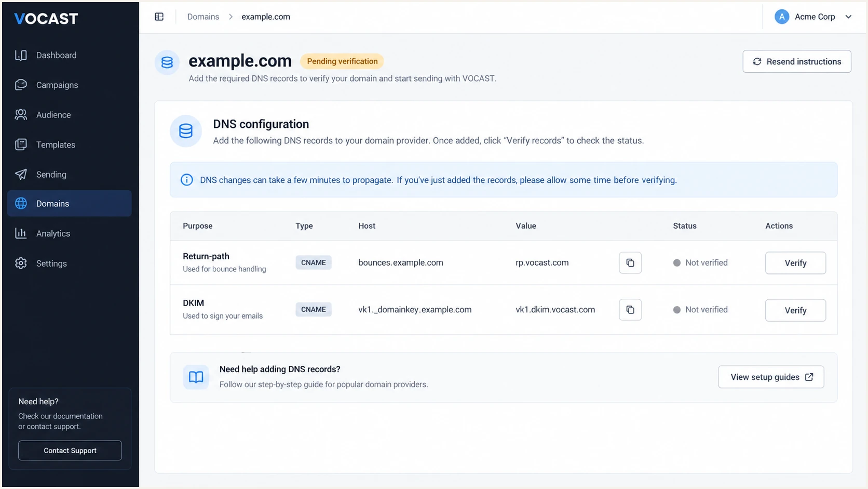Open Settings from the sidebar
Viewport: 868px width, 489px height.
pos(69,263)
